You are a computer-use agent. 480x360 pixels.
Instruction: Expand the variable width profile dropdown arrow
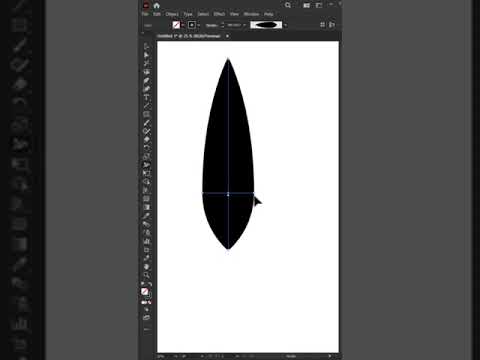[285, 25]
